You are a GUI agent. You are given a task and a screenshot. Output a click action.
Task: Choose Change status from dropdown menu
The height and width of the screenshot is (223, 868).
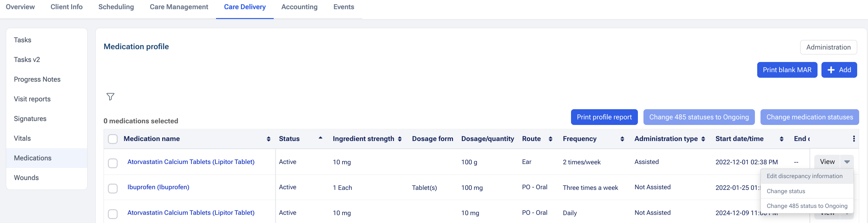pyautogui.click(x=786, y=191)
